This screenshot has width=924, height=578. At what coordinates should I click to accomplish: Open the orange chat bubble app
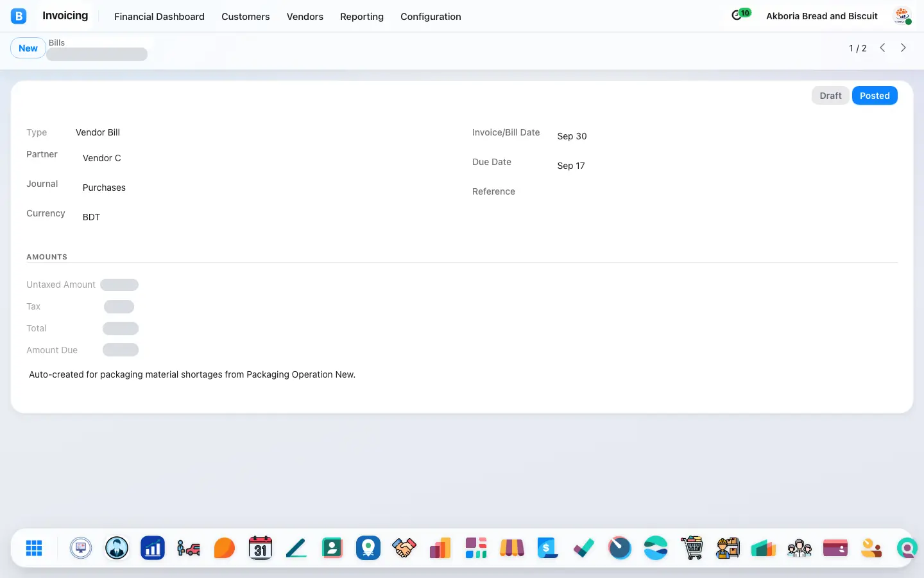click(x=225, y=548)
